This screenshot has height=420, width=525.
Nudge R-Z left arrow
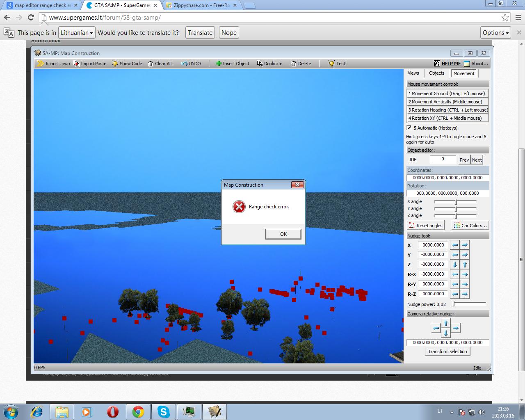(455, 294)
